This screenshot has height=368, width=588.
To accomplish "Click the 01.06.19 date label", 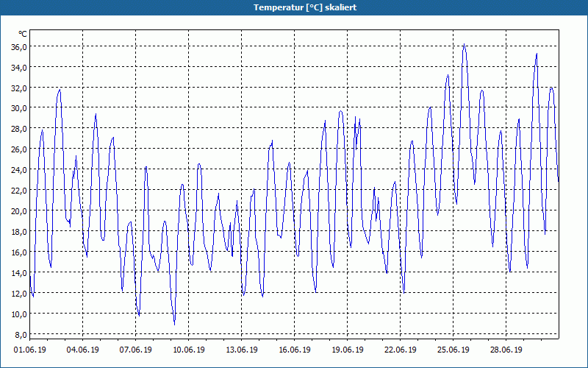I will tap(30, 350).
